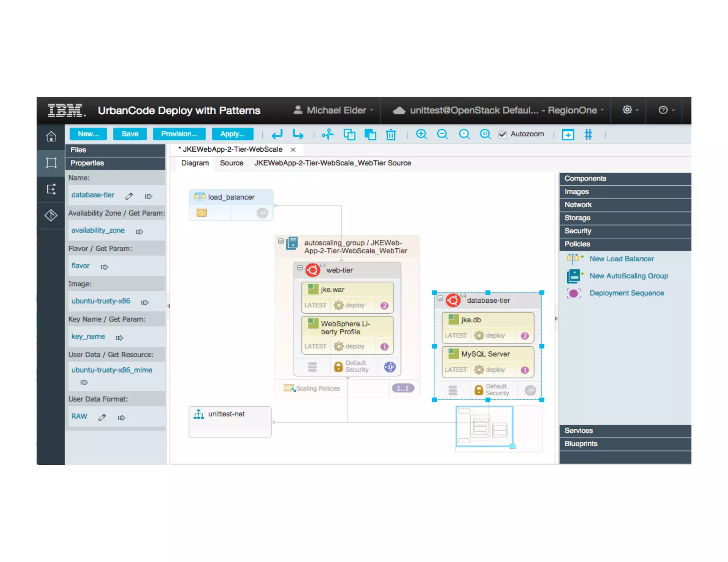Screen dimensions: 728x562
Task: Open the Michael Elder user dropdown
Action: (333, 110)
